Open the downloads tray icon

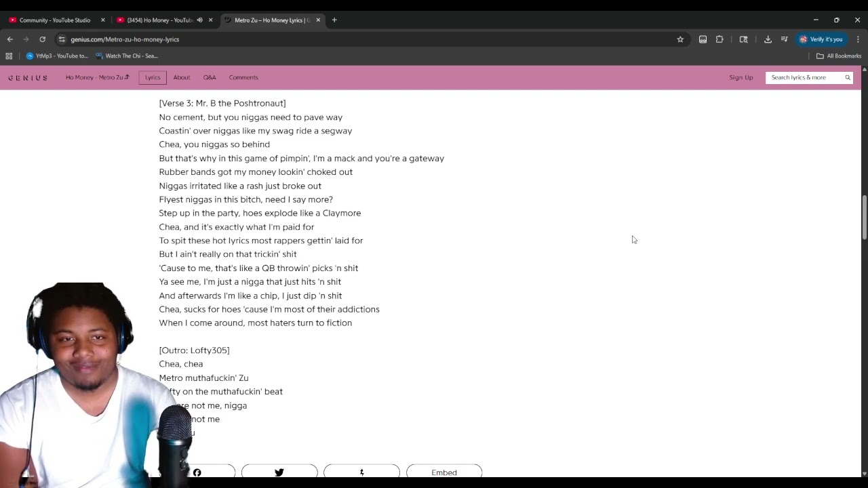click(x=768, y=39)
